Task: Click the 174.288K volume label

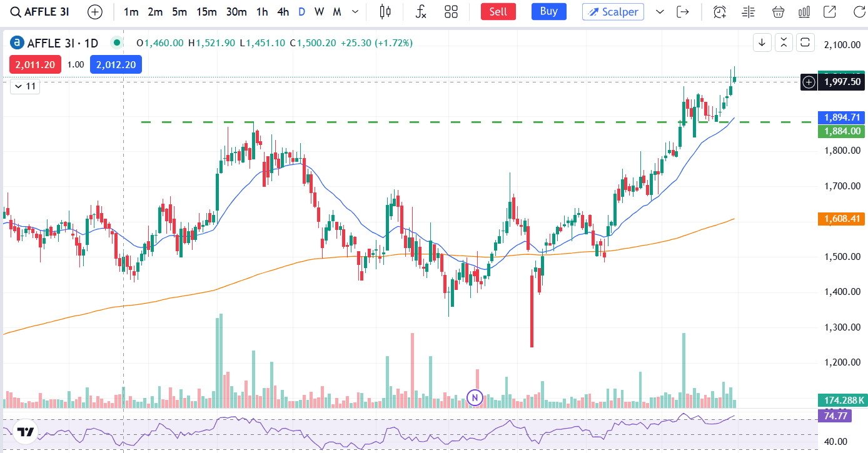Action: point(842,401)
